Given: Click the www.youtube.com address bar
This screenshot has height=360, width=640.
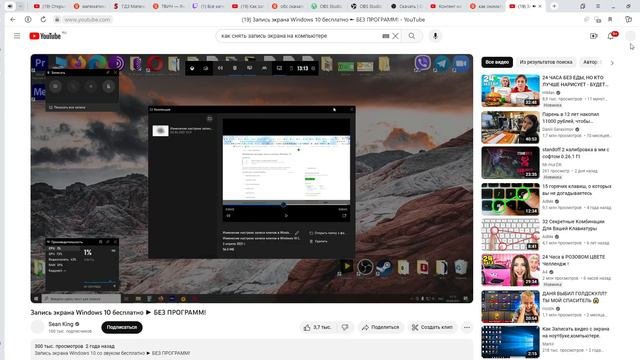Looking at the screenshot, I should click(x=87, y=19).
